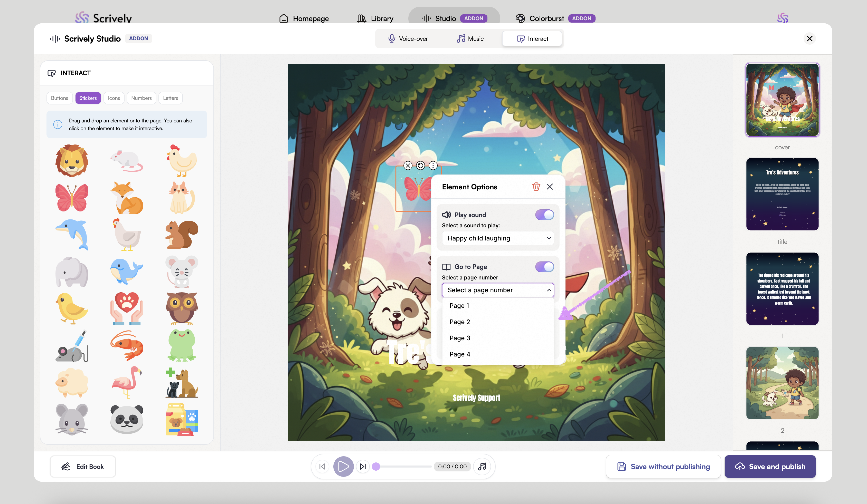This screenshot has width=867, height=504.
Task: Open the Icons category tab
Action: 114,98
